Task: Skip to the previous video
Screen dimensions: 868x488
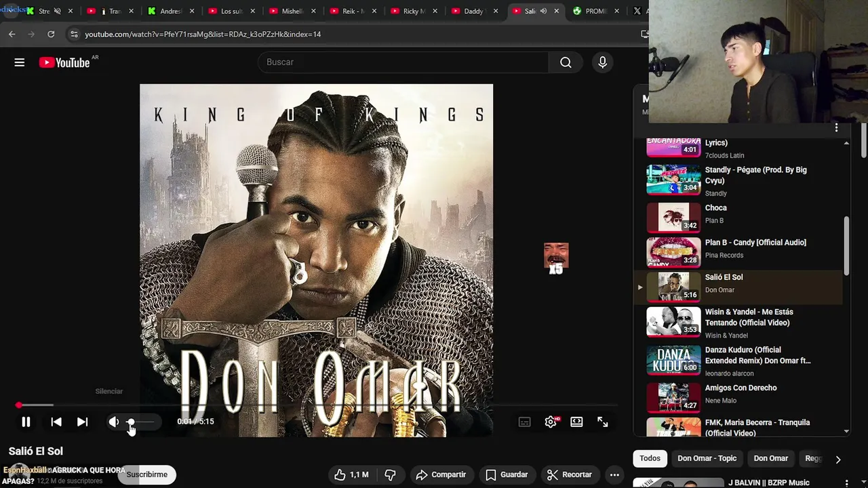Action: pos(56,422)
